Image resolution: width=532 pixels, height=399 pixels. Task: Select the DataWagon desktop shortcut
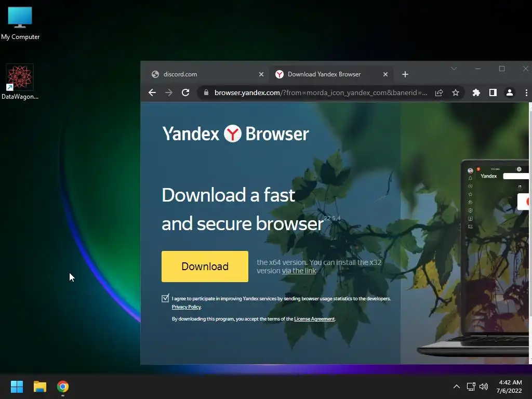tap(20, 82)
